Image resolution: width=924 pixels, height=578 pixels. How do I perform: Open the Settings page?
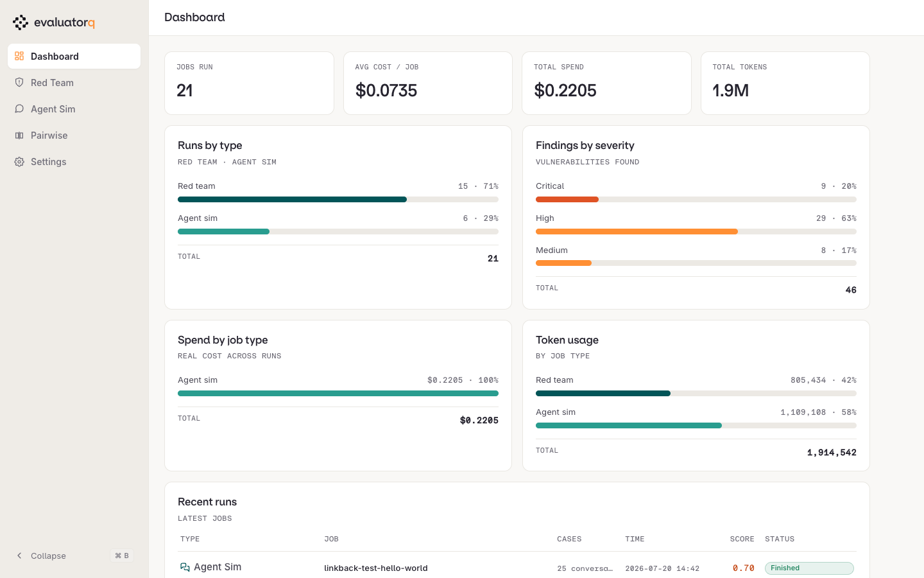tap(74, 162)
